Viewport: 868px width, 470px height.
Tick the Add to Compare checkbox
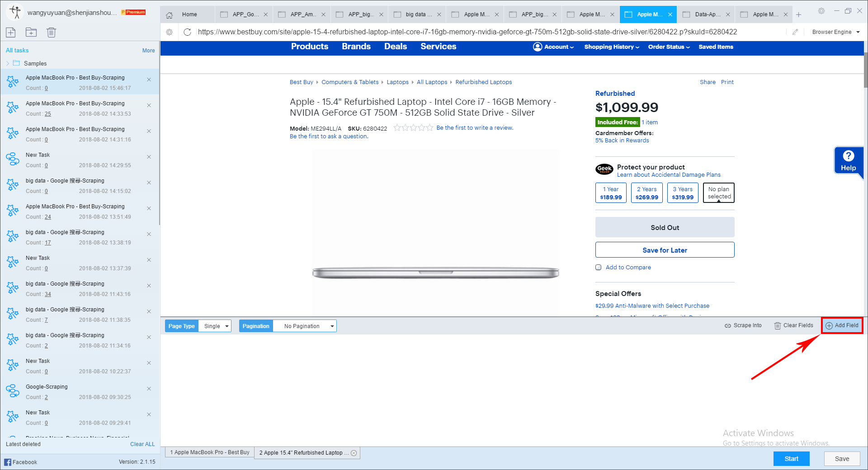pos(599,268)
